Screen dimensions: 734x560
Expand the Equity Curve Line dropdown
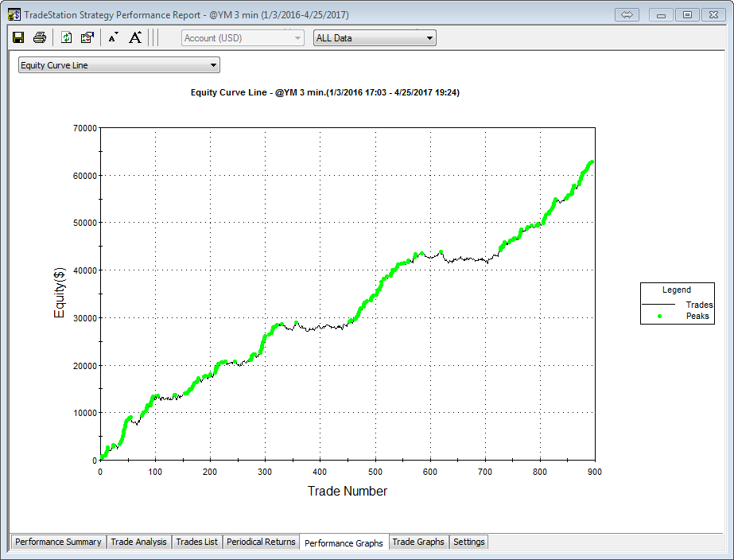click(212, 65)
